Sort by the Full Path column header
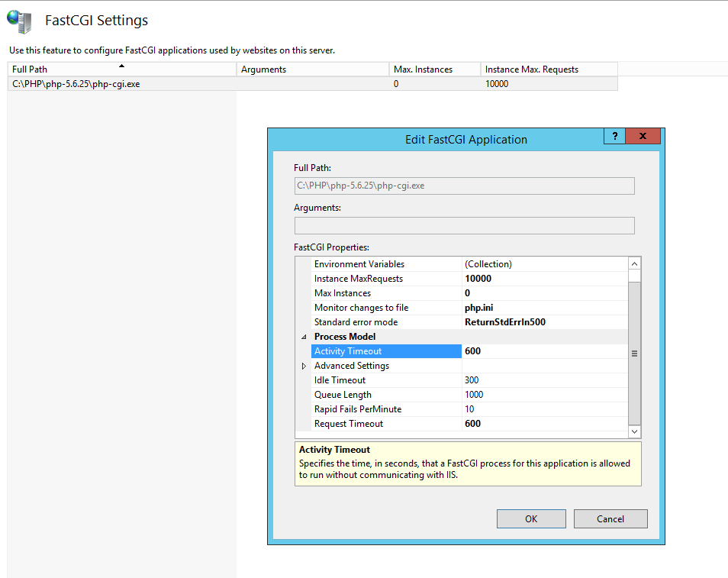Viewport: 728px width, 578px height. [x=122, y=69]
